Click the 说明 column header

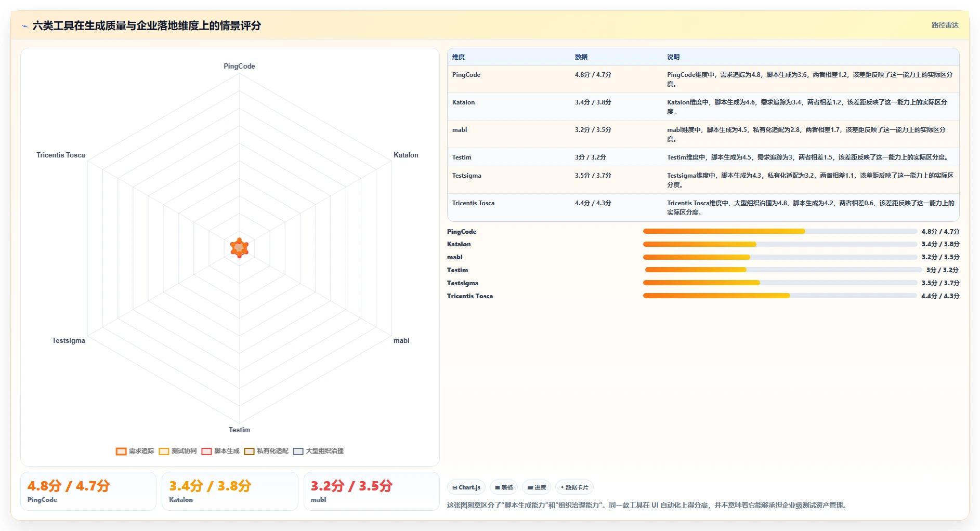point(673,57)
